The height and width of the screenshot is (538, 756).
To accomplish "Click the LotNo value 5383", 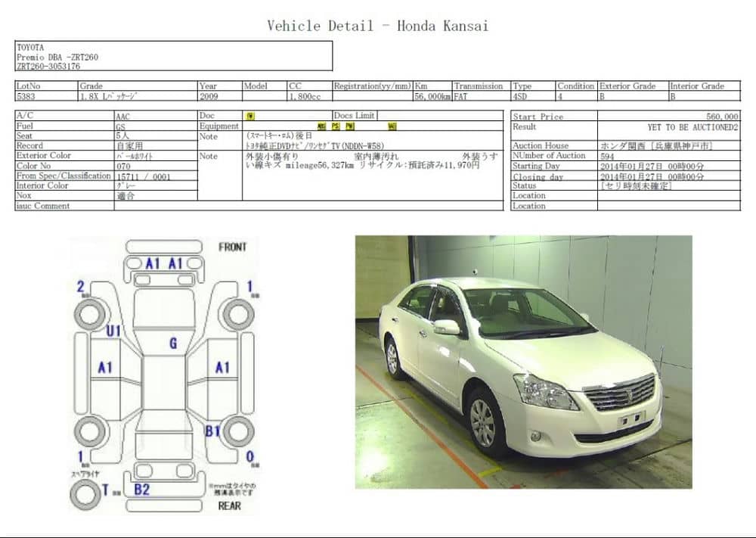I will click(x=26, y=97).
